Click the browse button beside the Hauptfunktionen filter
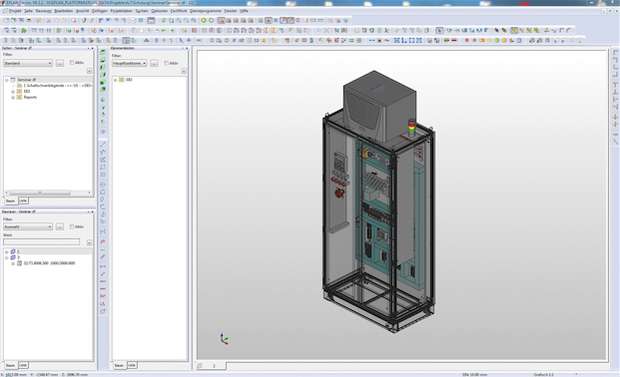This screenshot has height=377, width=620. click(154, 63)
